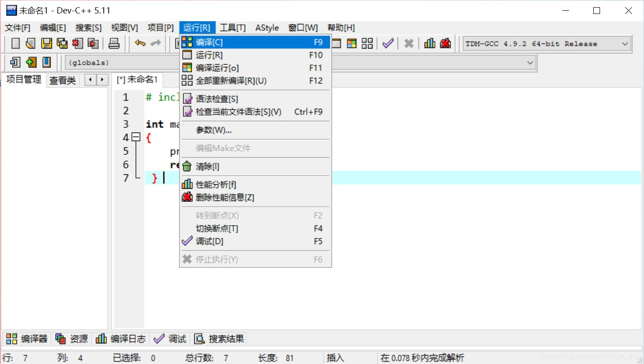Open the 调试 bottom tab
This screenshot has width=644, height=364.
170,339
